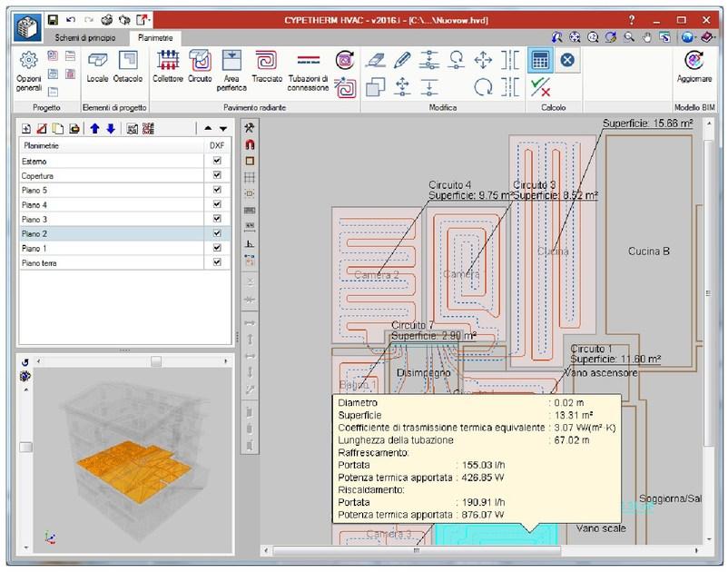Click the black down arrow above DXF column
The image size is (728, 572).
pyautogui.click(x=222, y=128)
